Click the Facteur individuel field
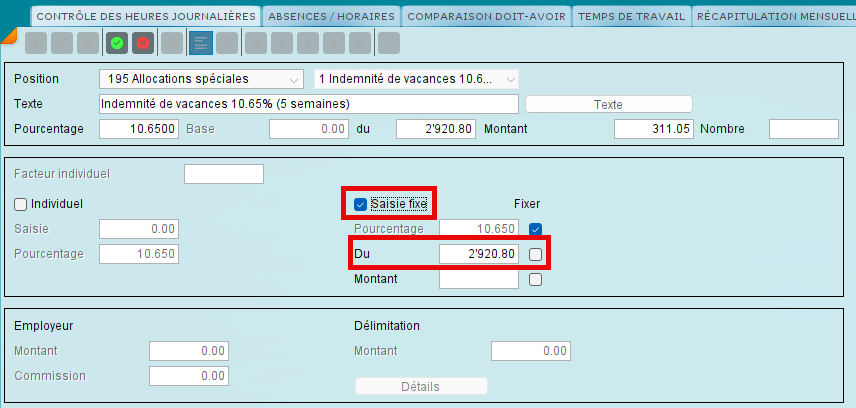This screenshot has height=408, width=856. (224, 174)
